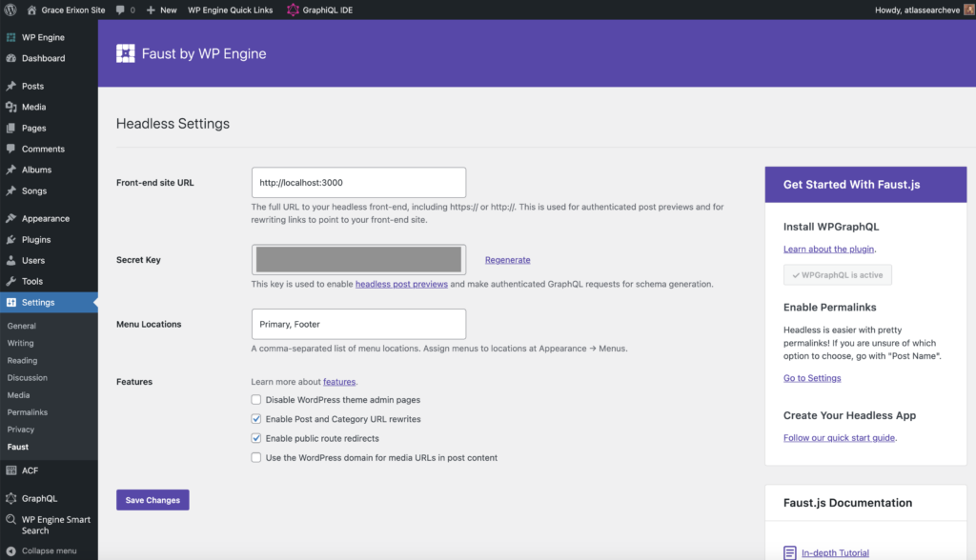The width and height of the screenshot is (976, 560).
Task: Toggle Enable public route redirects checkbox
Action: point(256,439)
